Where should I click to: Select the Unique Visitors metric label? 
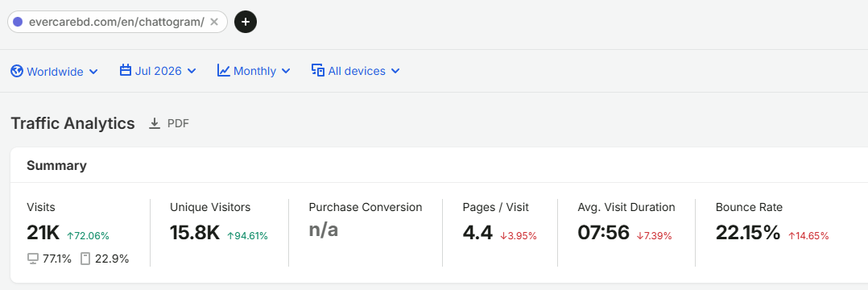(210, 208)
